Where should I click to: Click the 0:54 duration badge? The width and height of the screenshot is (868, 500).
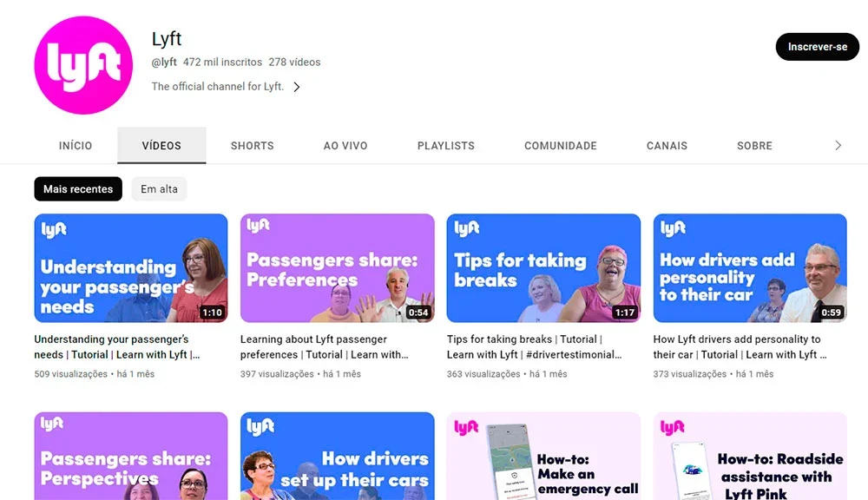pos(418,312)
